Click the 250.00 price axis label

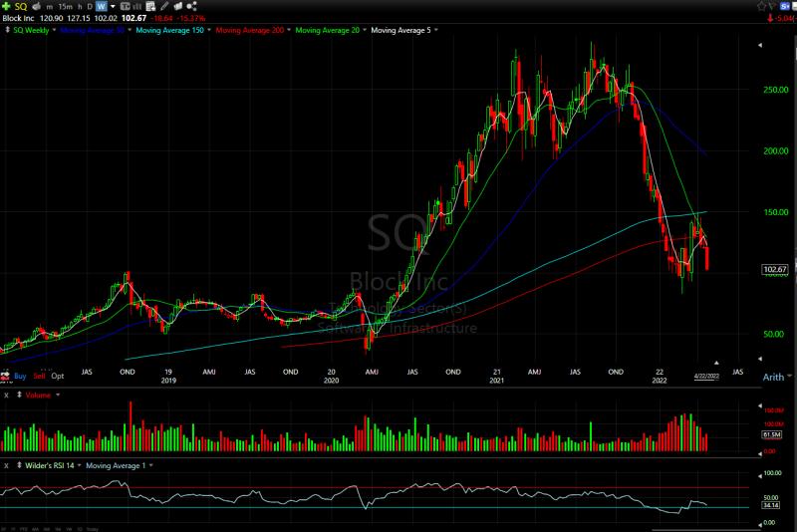pyautogui.click(x=776, y=90)
